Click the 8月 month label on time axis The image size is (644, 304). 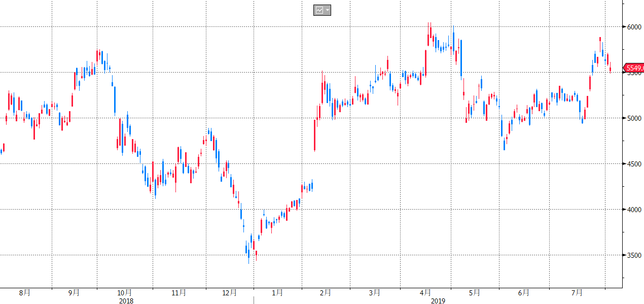pos(24,293)
